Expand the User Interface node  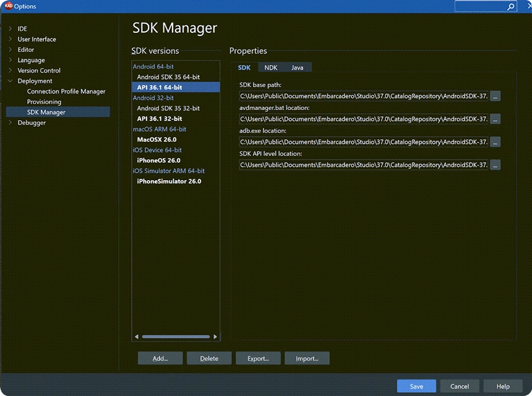click(x=11, y=40)
